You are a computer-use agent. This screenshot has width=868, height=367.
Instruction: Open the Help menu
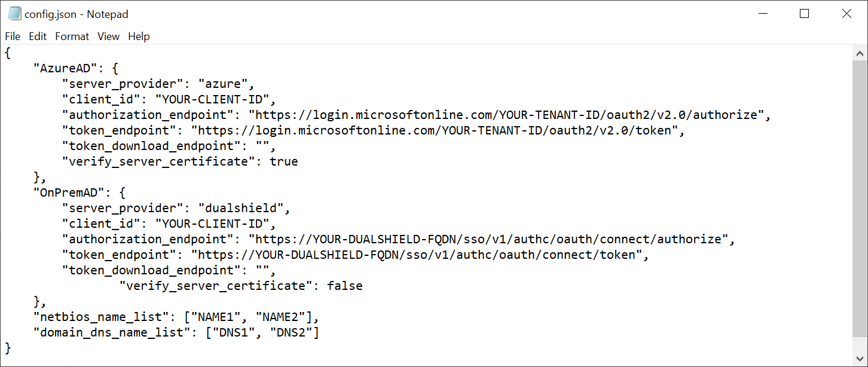(139, 36)
